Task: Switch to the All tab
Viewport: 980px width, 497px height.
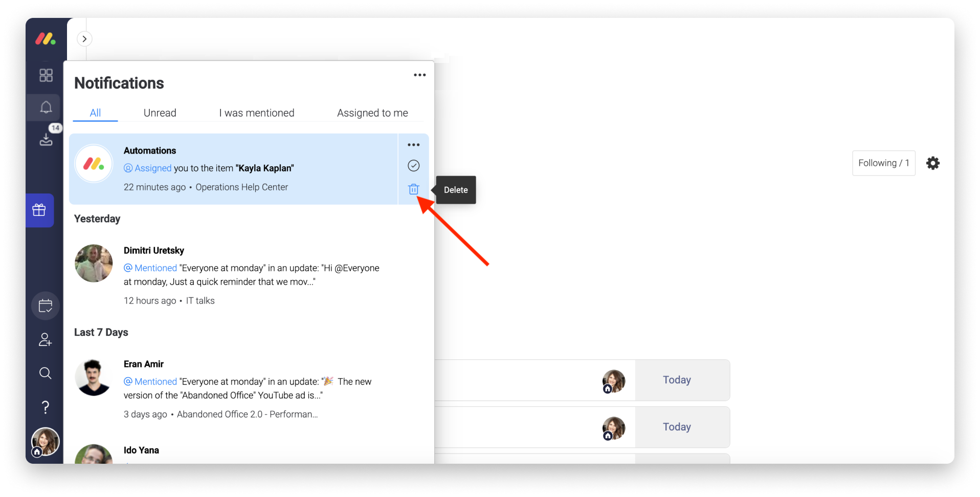Action: (95, 113)
